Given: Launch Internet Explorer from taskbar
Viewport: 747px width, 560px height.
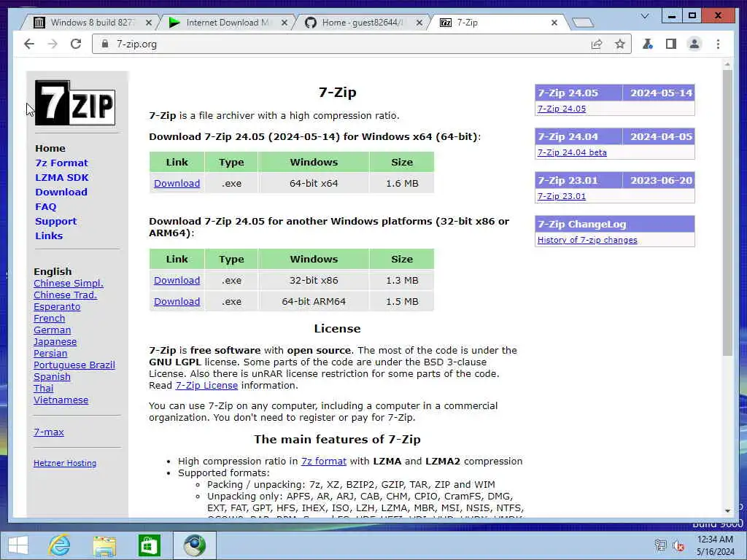Looking at the screenshot, I should click(x=59, y=545).
